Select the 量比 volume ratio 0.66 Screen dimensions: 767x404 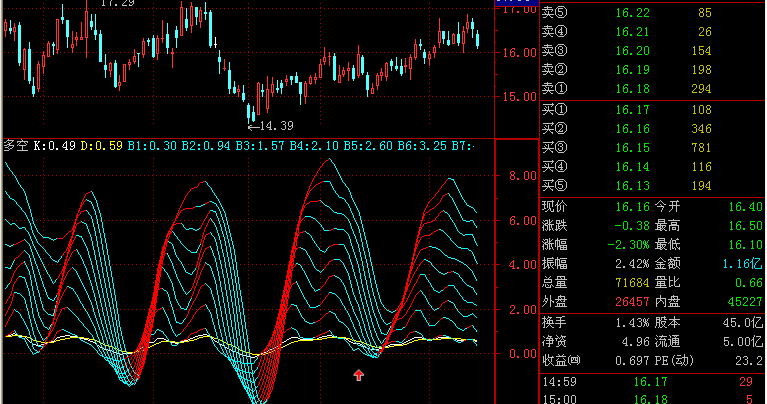(x=749, y=283)
